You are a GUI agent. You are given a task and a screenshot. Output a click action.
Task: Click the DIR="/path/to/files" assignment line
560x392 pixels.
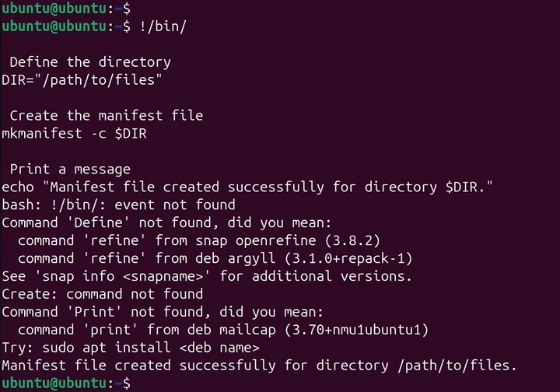click(80, 79)
